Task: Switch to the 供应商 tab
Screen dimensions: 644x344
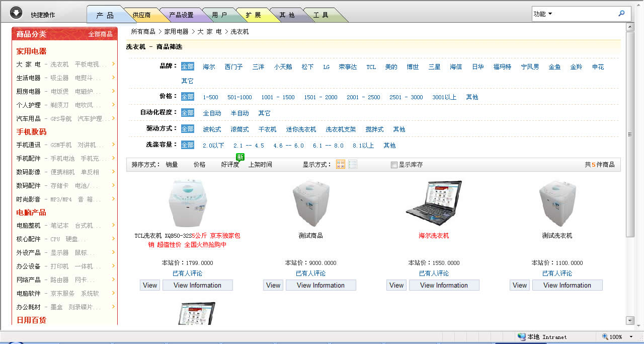Action: [142, 15]
